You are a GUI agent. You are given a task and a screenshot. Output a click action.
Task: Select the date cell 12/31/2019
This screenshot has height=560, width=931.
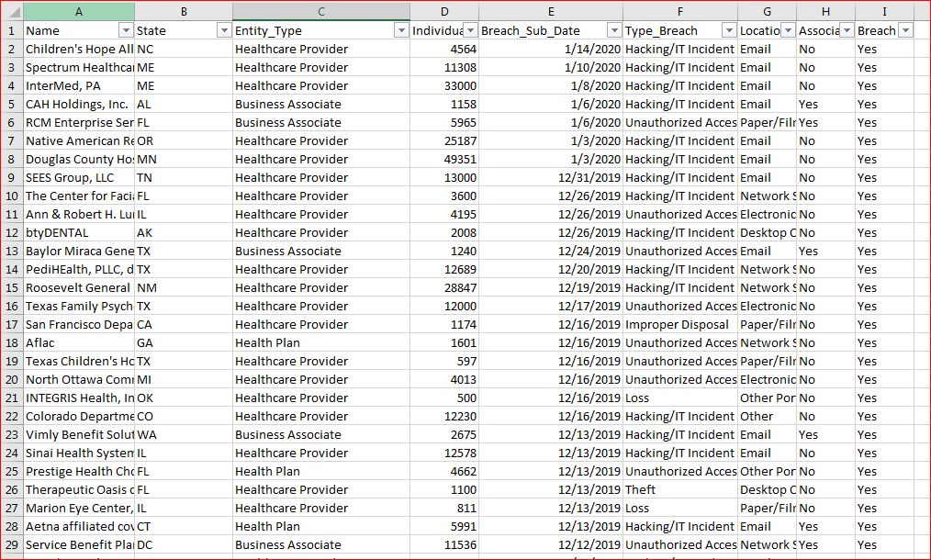(551, 177)
